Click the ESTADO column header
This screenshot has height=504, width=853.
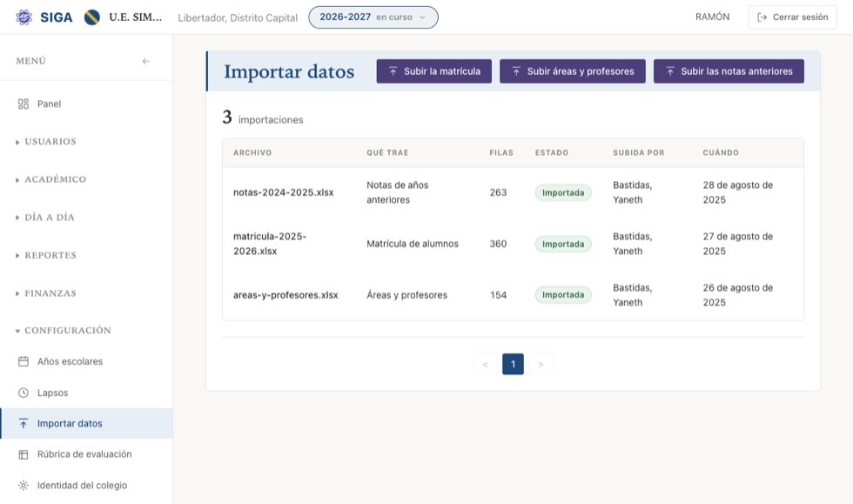click(x=552, y=153)
